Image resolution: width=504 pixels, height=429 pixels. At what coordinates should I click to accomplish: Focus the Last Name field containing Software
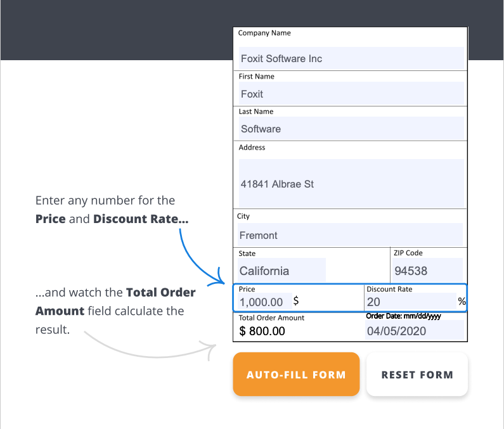351,129
